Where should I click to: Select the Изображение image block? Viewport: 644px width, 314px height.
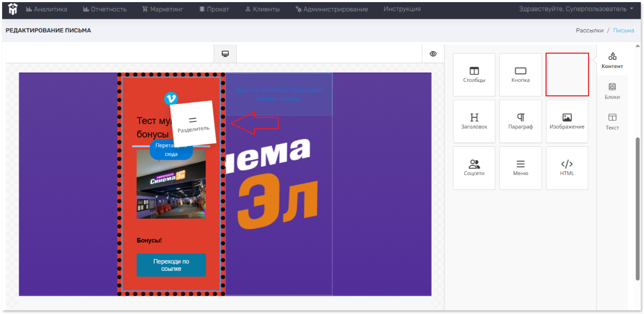coord(567,121)
